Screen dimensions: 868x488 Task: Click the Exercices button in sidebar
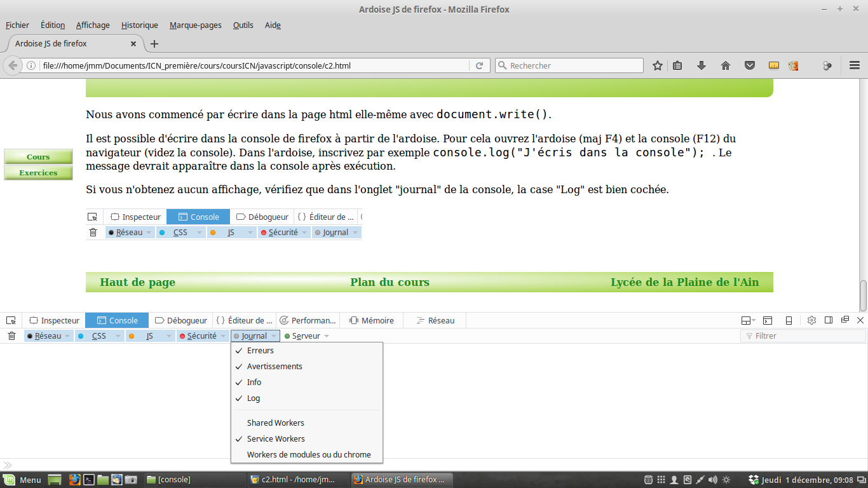[38, 173]
